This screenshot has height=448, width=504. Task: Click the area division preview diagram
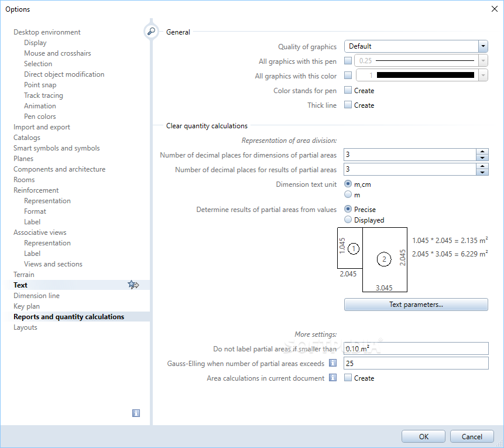tap(372, 259)
